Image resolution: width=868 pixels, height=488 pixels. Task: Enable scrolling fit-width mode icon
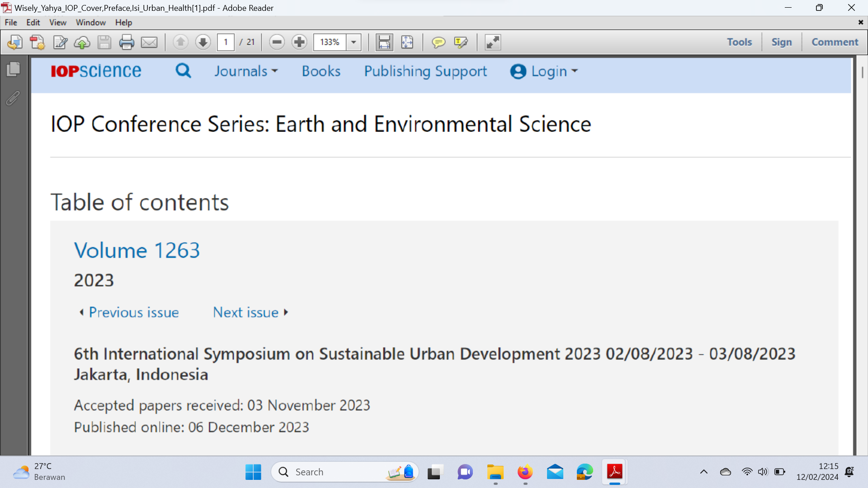tap(384, 42)
